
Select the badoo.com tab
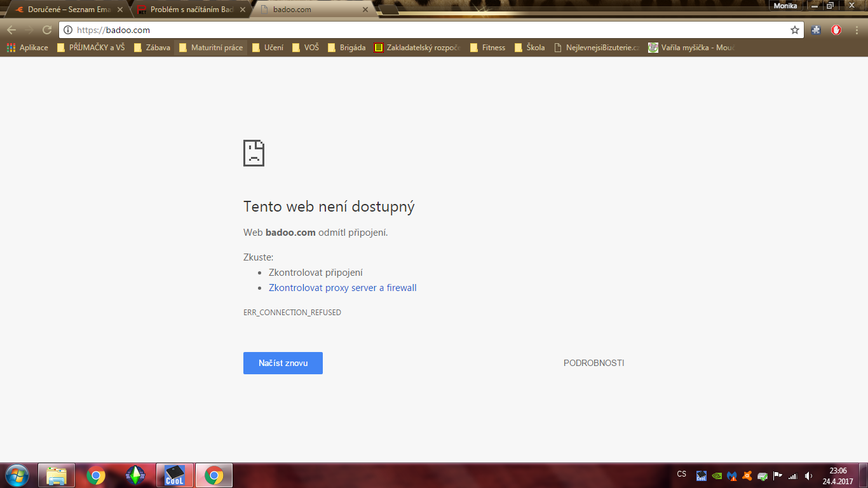click(315, 10)
